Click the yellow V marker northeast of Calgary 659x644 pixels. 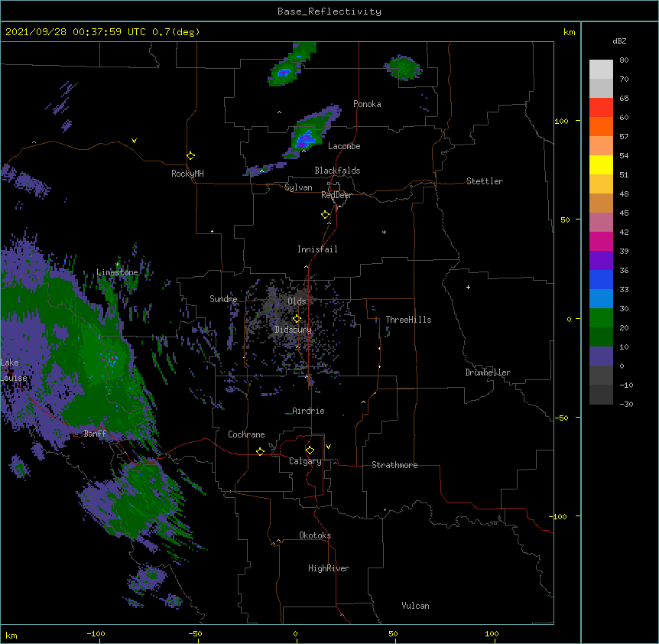(328, 447)
